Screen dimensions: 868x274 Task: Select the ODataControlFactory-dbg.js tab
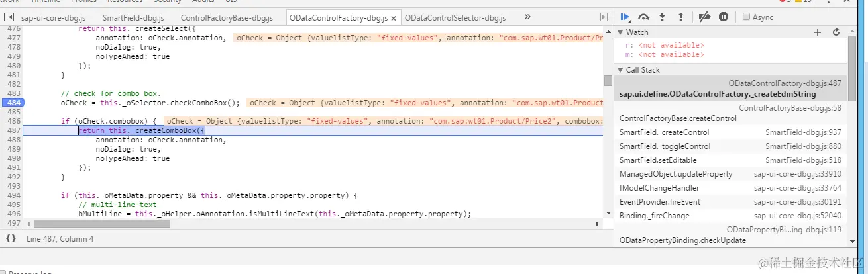click(337, 17)
